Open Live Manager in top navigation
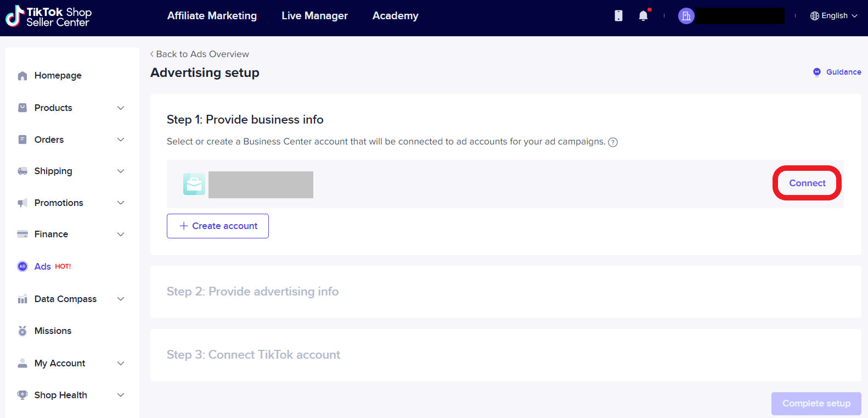 (314, 16)
